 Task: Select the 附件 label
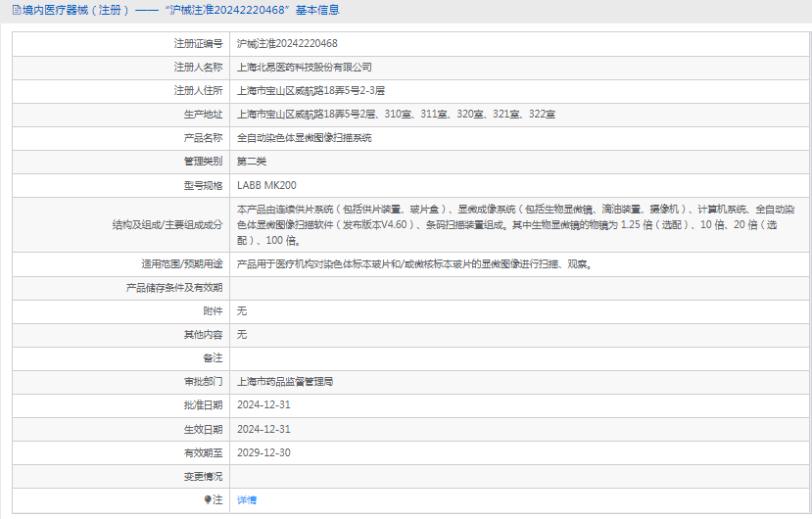coord(213,311)
